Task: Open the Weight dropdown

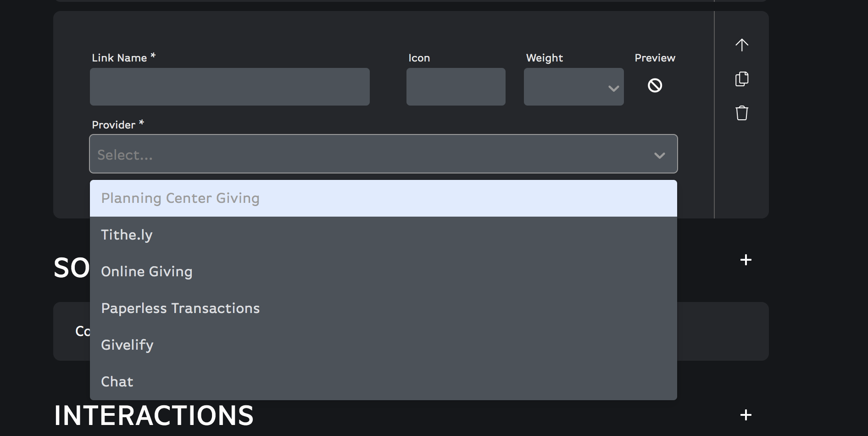Action: pos(573,87)
